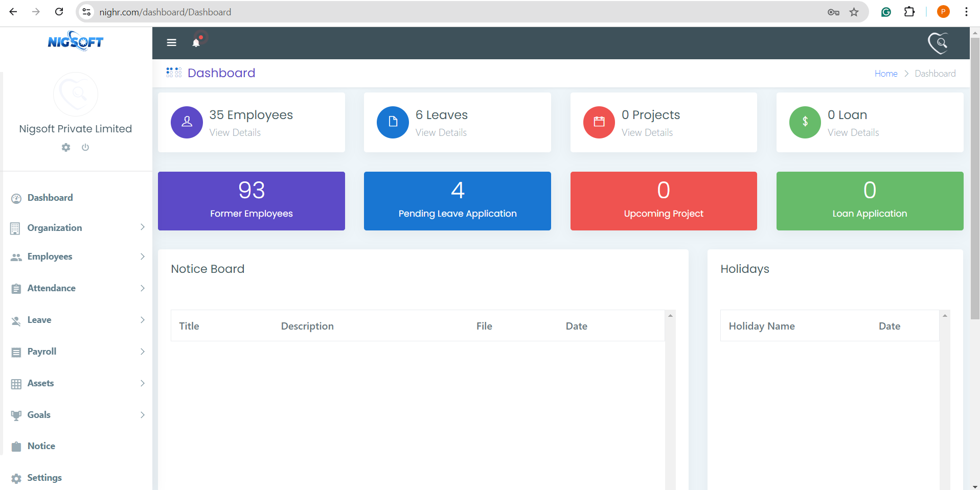
Task: Click the Grammarly extension icon in the browser toolbar
Action: (886, 12)
